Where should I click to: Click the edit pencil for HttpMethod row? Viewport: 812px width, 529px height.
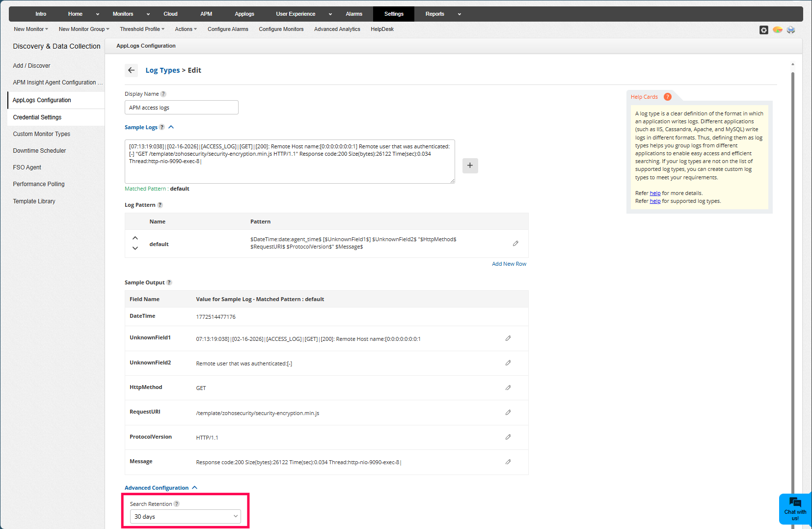click(x=508, y=388)
